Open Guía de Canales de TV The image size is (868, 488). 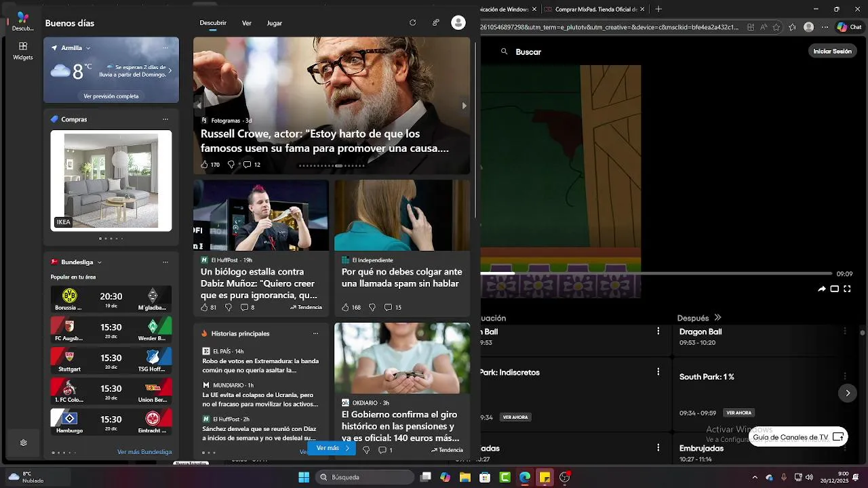pos(798,437)
